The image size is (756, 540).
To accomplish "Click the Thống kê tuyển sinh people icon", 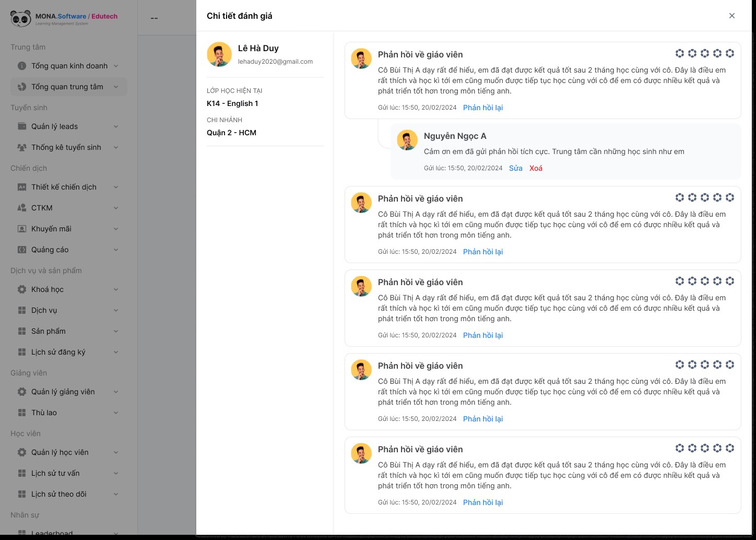I will coord(22,147).
